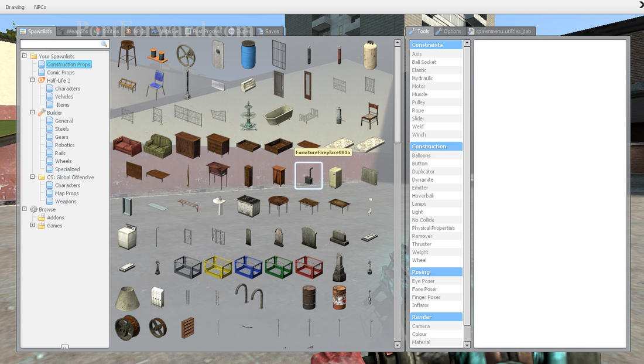Select the Camera render tool
644x364 pixels.
point(436,326)
